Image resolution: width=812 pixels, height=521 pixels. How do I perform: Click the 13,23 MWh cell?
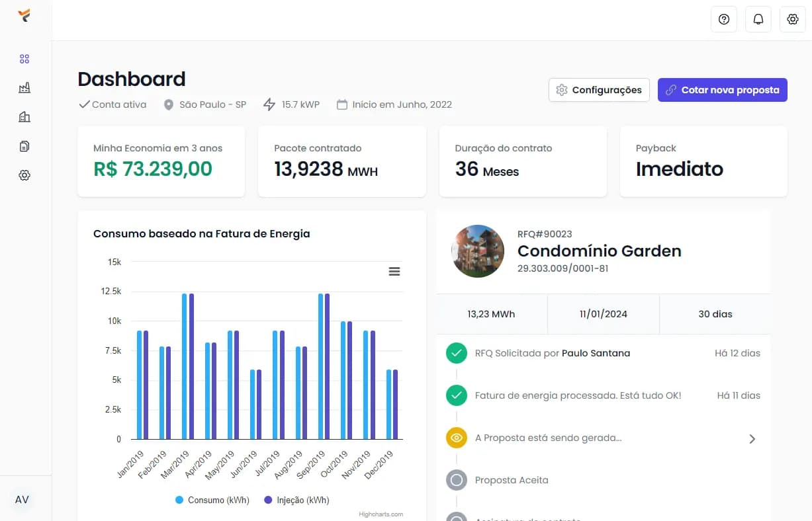click(x=492, y=314)
